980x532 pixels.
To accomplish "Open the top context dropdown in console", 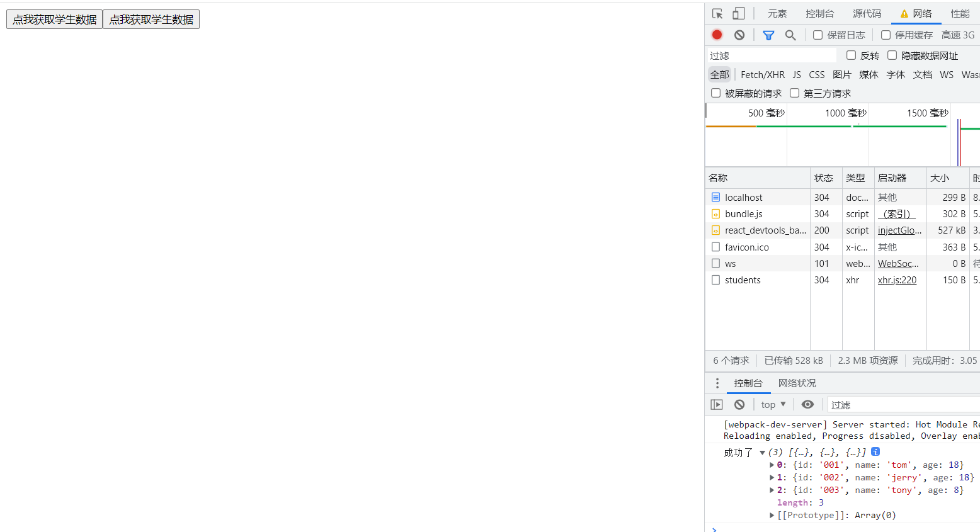I will 773,405.
